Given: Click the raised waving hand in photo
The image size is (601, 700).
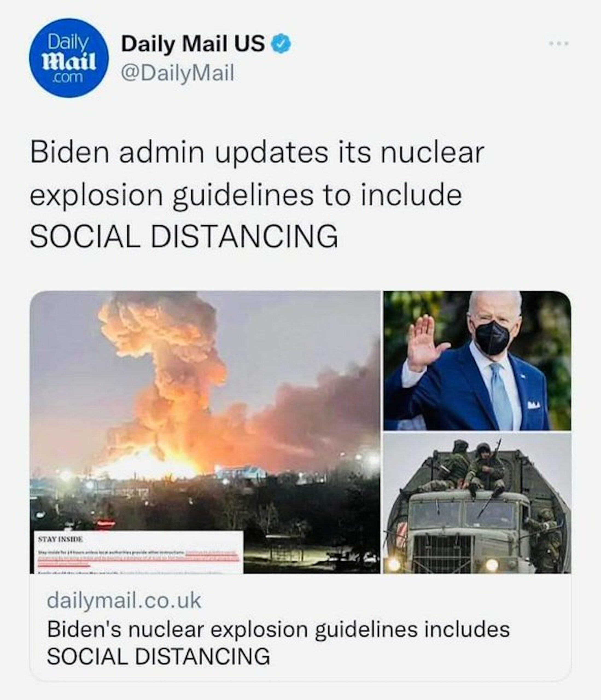Looking at the screenshot, I should (425, 342).
